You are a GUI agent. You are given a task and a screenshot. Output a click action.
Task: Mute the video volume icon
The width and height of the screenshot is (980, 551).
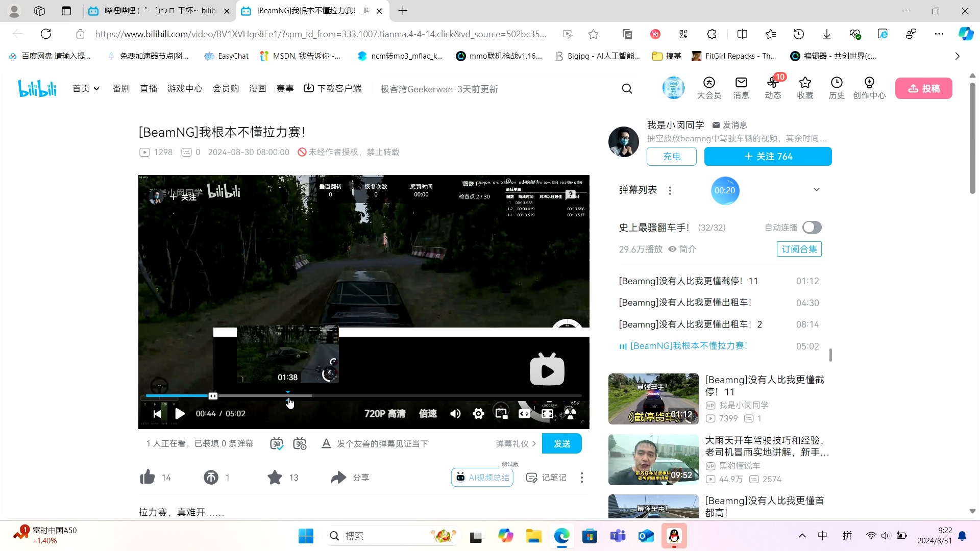(x=455, y=414)
